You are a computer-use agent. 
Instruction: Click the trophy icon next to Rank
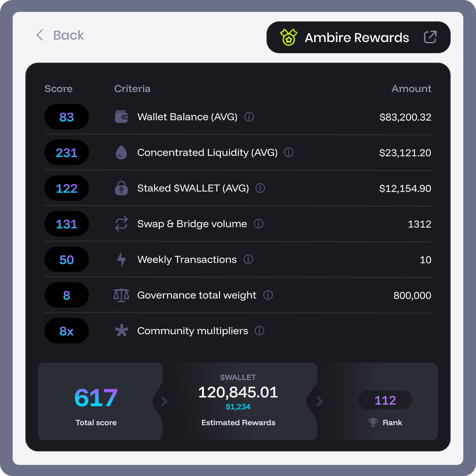click(x=373, y=422)
